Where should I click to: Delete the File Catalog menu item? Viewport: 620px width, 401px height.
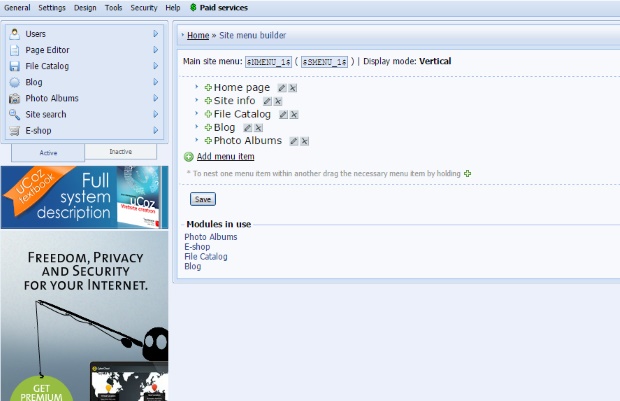[294, 115]
